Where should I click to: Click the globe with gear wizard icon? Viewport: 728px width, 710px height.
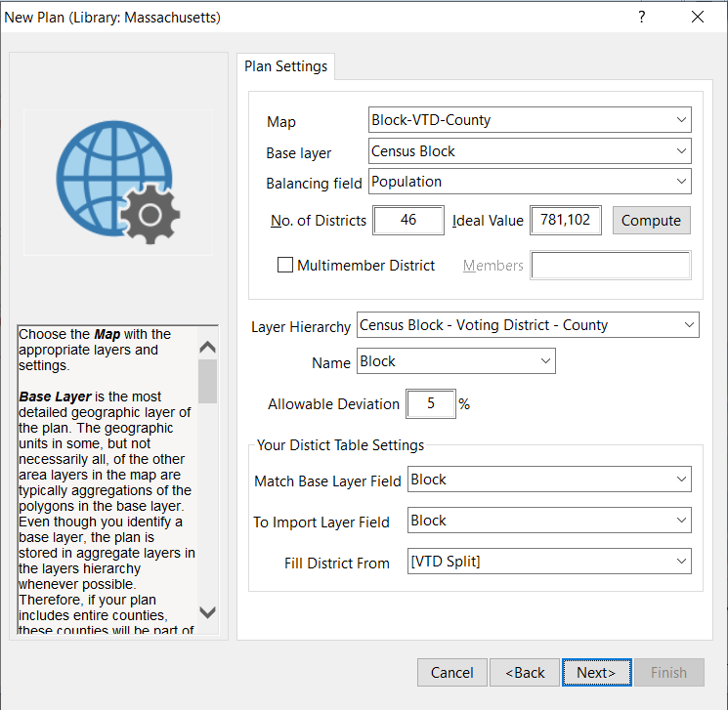117,183
